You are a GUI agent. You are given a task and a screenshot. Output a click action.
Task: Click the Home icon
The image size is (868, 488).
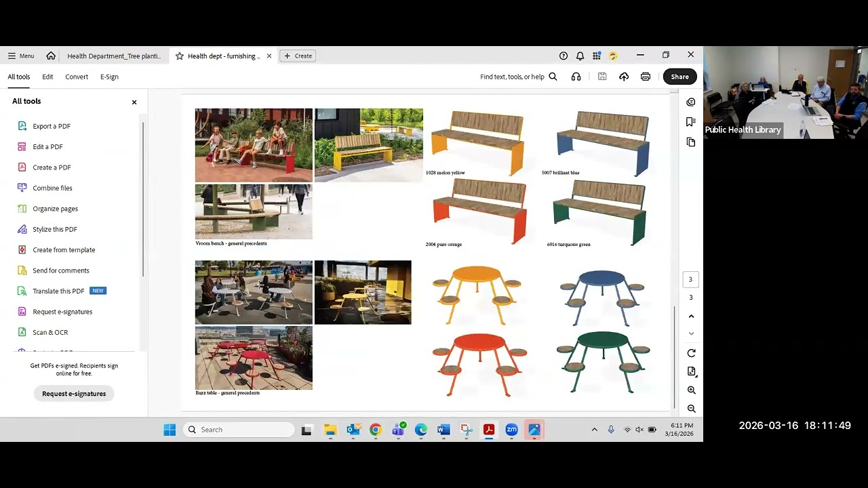[51, 56]
